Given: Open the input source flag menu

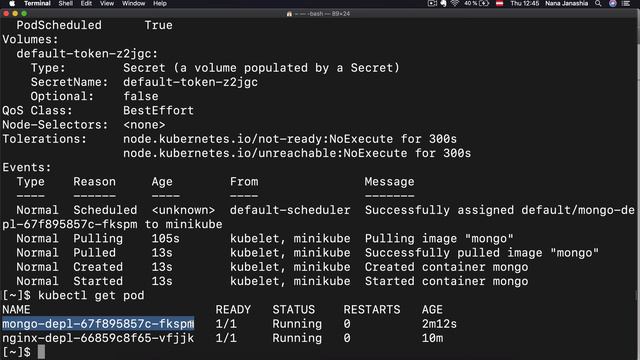Looking at the screenshot, I should point(500,3).
